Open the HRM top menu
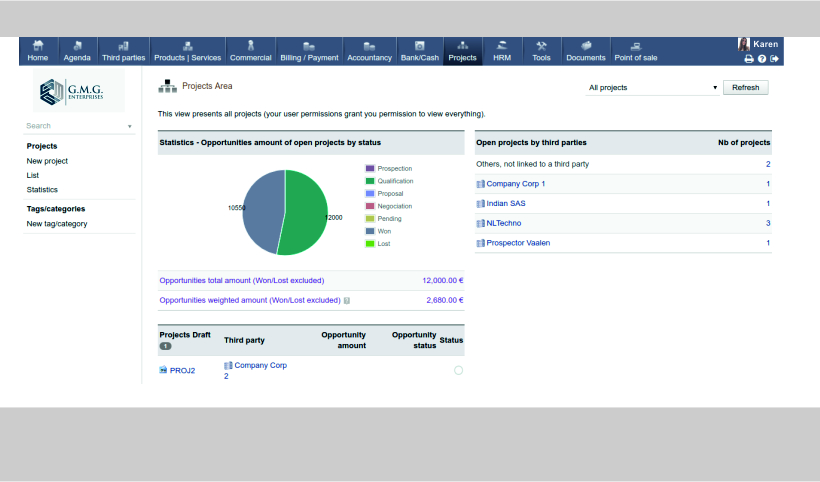820x482 pixels. 502,51
